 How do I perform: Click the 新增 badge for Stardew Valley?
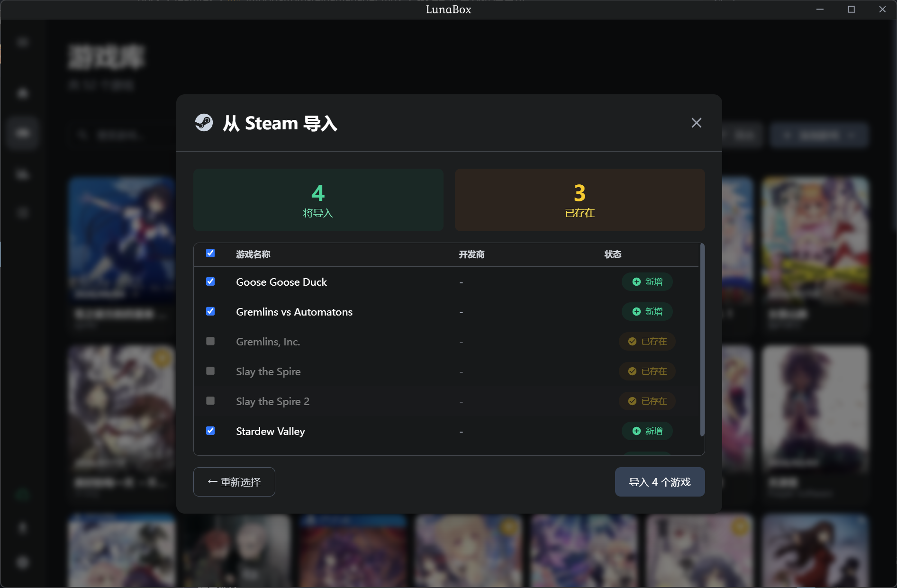click(647, 431)
